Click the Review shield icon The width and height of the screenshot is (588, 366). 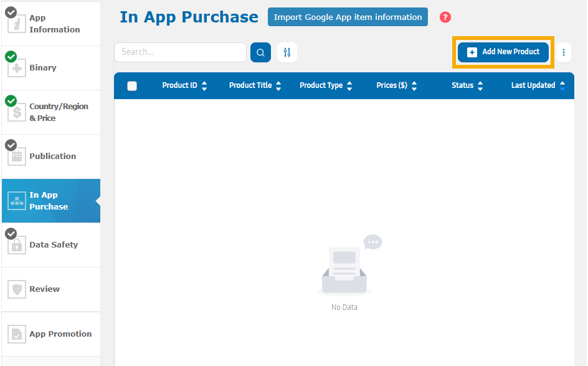(16, 289)
